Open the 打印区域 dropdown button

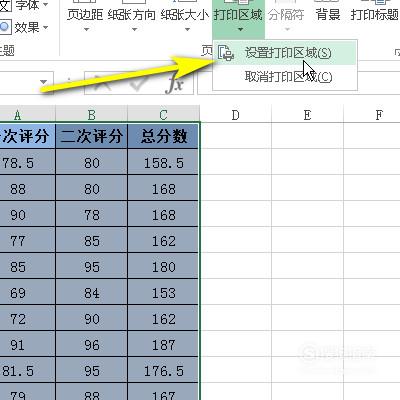click(238, 18)
